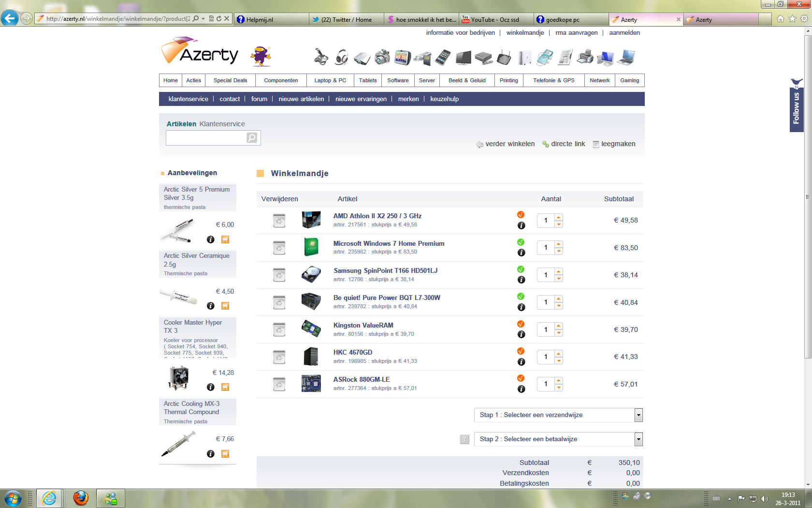Increase quantity of Kingston ValueRAM
The width and height of the screenshot is (812, 508).
(559, 327)
